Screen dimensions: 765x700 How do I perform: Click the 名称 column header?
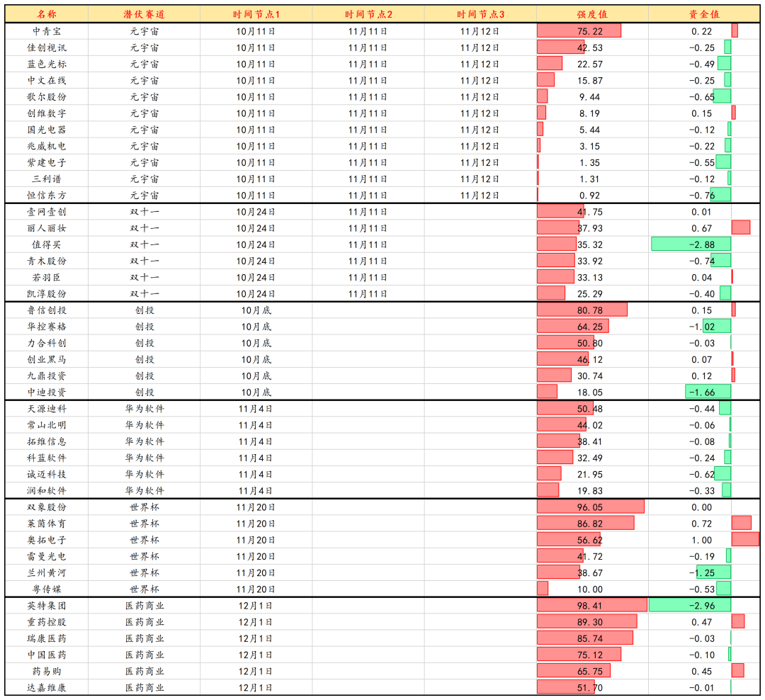[x=46, y=14]
